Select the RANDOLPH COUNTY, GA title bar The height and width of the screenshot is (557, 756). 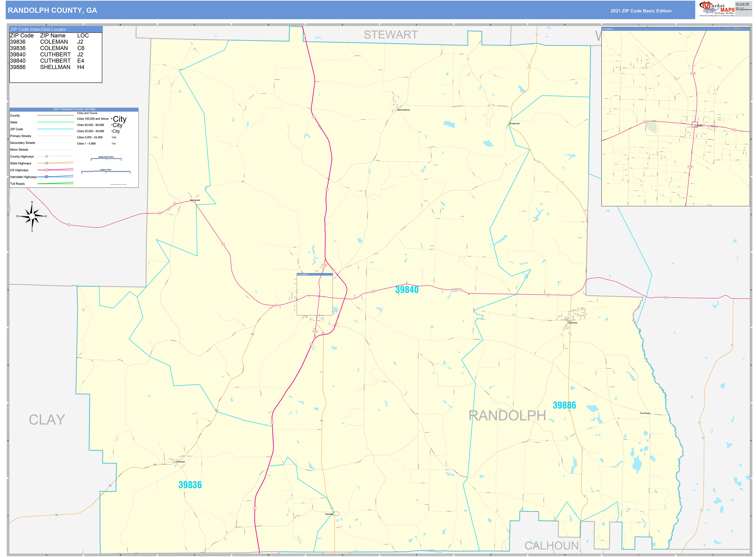[x=52, y=10]
